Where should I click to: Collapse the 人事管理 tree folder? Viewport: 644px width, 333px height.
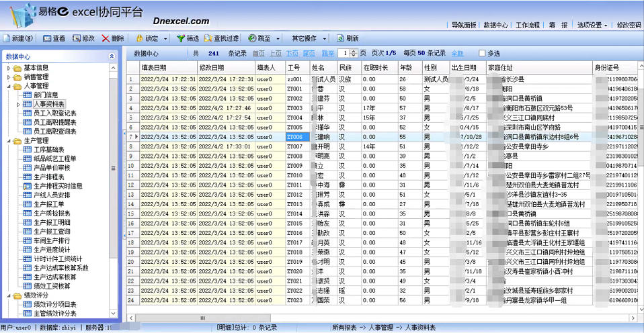click(9, 86)
